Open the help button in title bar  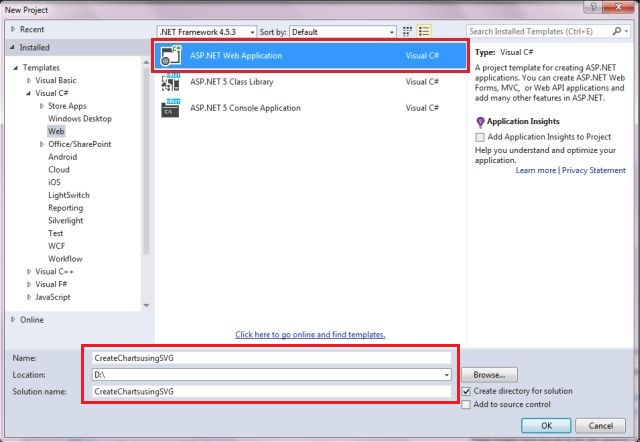click(x=593, y=8)
